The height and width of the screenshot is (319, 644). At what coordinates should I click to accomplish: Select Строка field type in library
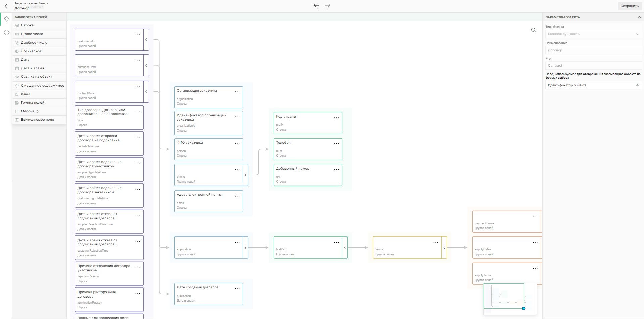(x=39, y=25)
